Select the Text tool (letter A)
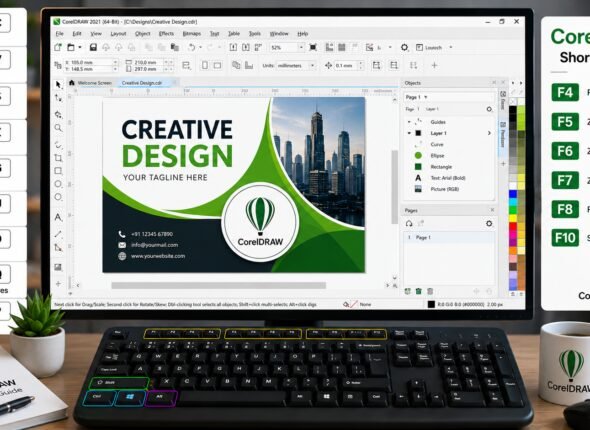 [58, 217]
